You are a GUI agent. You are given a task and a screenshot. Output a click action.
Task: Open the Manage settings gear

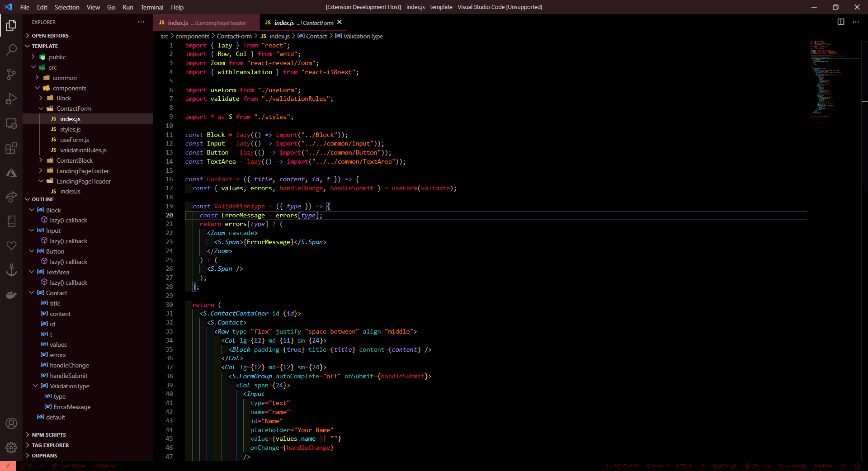pyautogui.click(x=11, y=448)
